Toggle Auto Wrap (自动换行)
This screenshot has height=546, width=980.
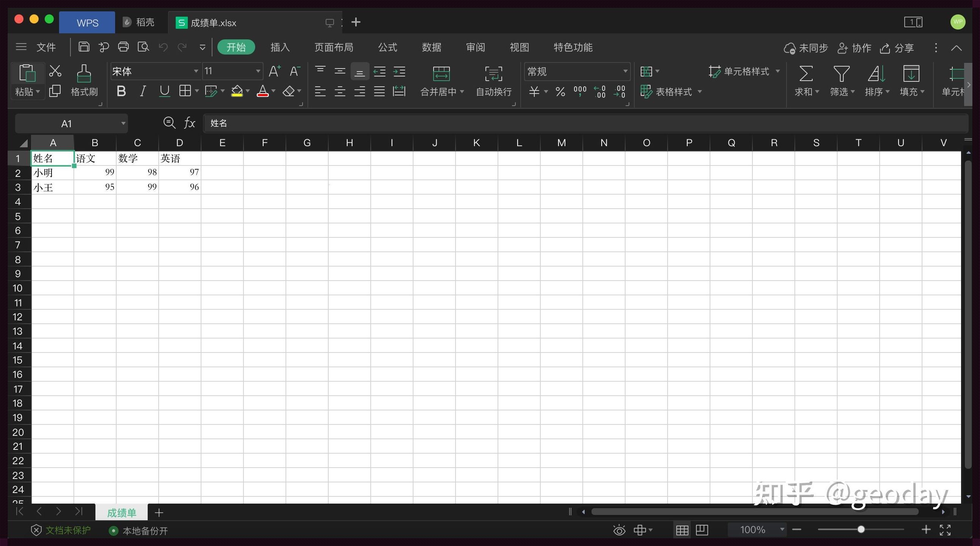coord(493,81)
